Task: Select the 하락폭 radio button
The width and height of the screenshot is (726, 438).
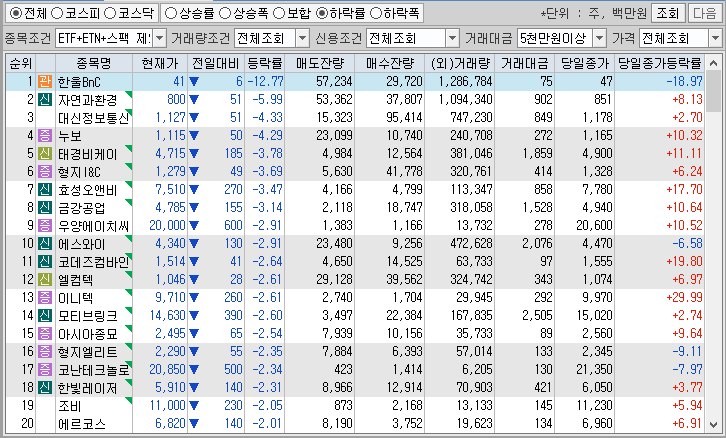Action: pyautogui.click(x=376, y=13)
